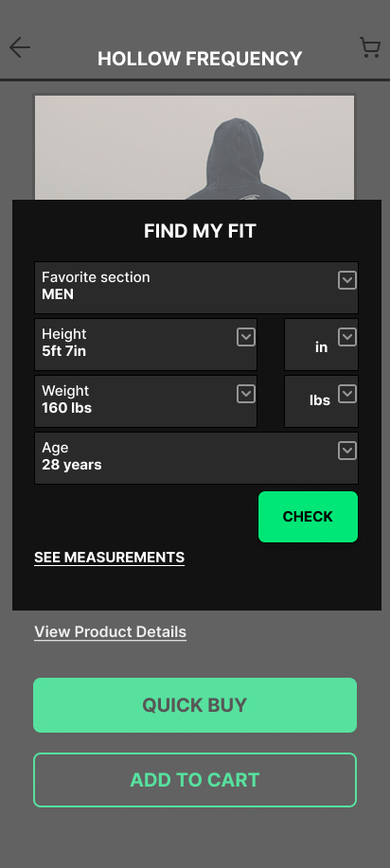Viewport: 390px width, 868px height.
Task: Open the SEE MEASUREMENTS link
Action: tap(109, 558)
